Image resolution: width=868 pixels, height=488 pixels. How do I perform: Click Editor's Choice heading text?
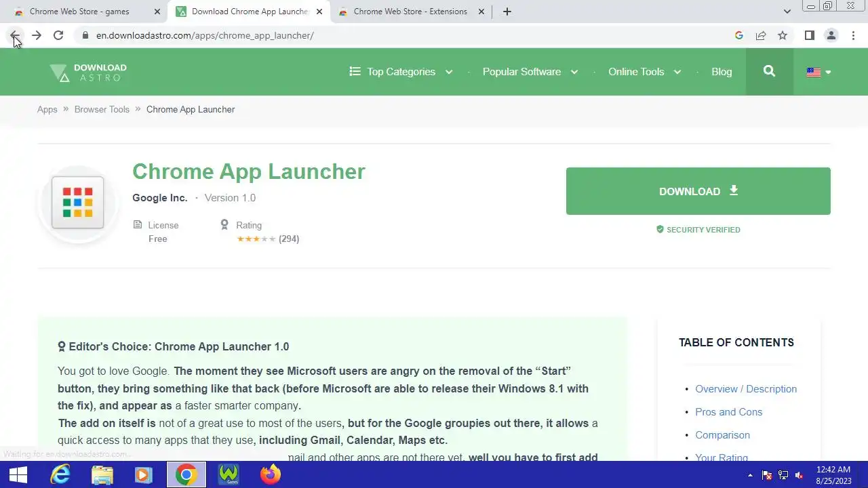tap(174, 346)
